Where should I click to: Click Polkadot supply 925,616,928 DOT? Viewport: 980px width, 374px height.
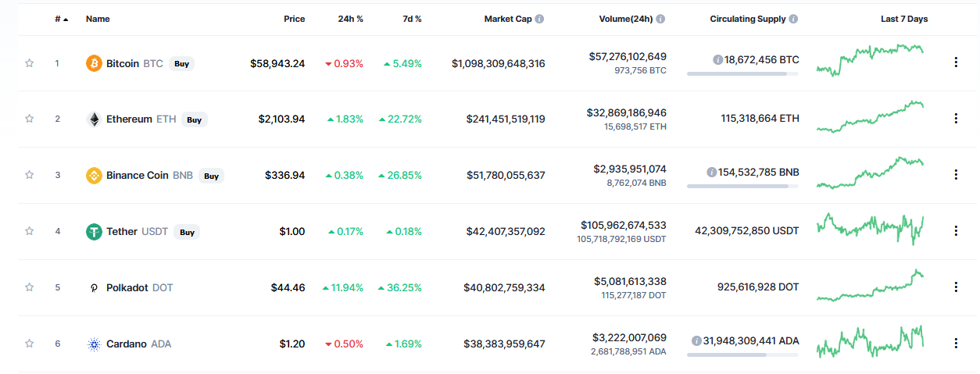point(758,287)
